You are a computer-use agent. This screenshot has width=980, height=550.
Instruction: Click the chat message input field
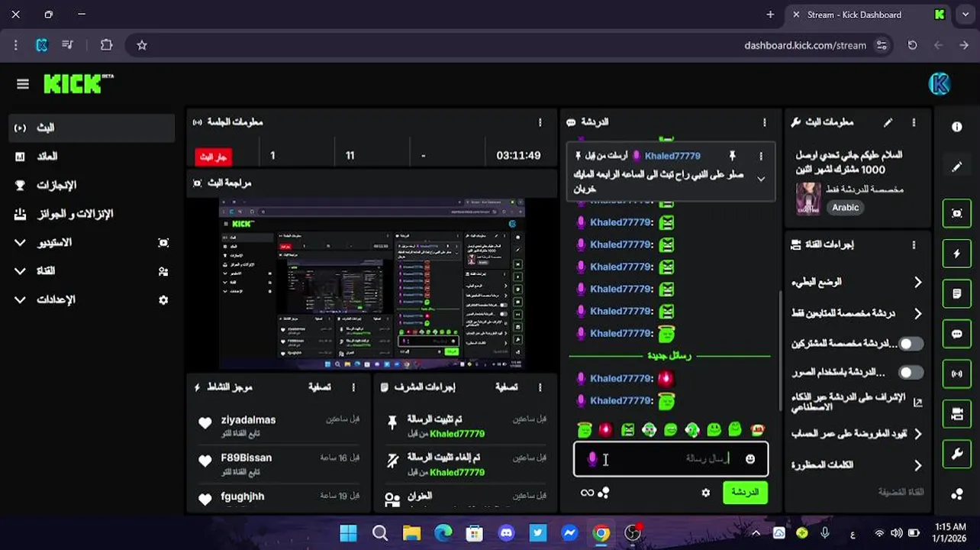coord(671,459)
